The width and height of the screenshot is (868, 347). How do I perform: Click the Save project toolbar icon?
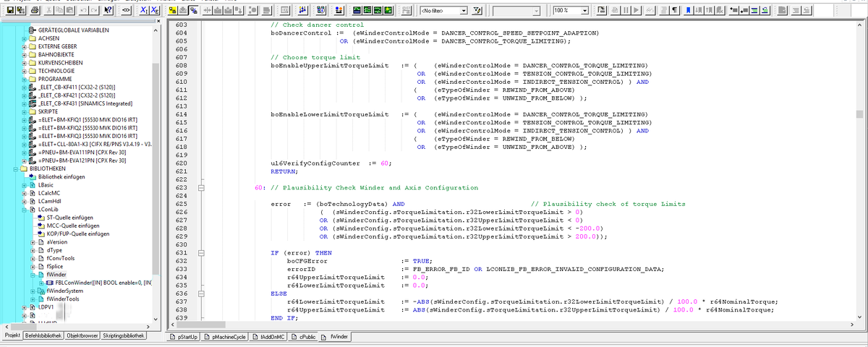pos(10,10)
